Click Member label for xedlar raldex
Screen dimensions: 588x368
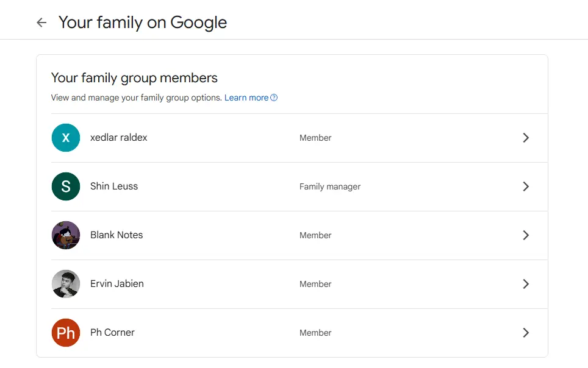coord(315,138)
